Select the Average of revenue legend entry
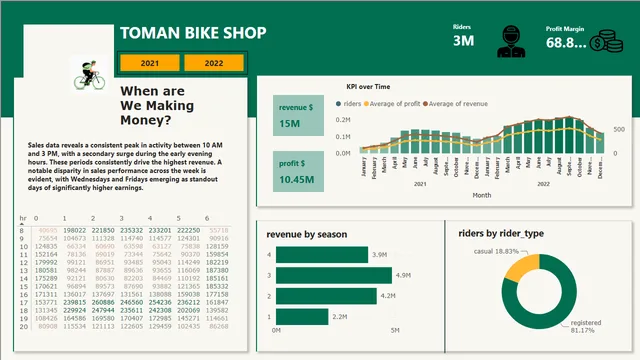This screenshot has width=640, height=360. (x=456, y=104)
